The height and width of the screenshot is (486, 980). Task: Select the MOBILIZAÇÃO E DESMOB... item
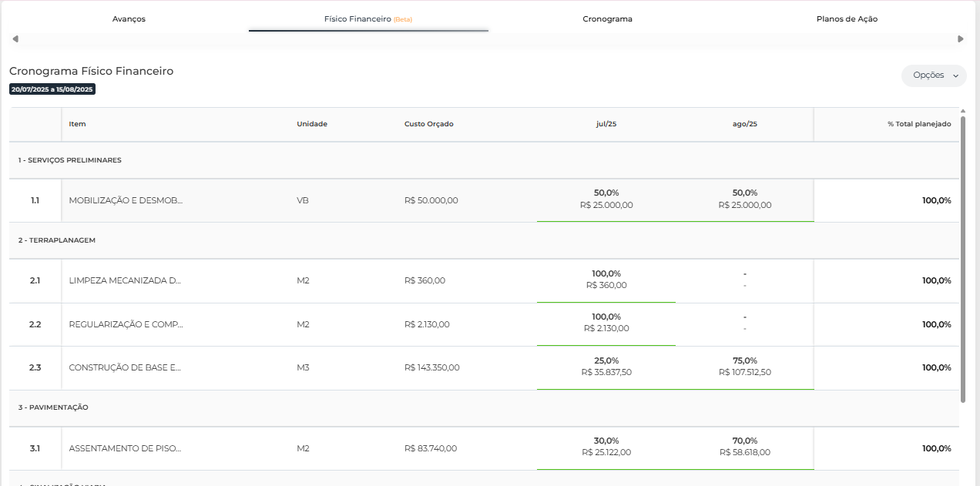(126, 200)
